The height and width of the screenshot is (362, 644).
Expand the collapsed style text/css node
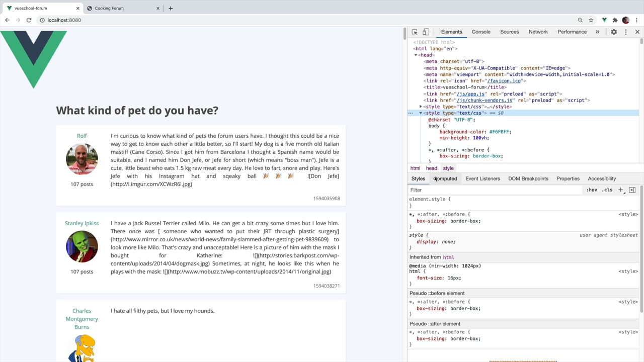421,107
